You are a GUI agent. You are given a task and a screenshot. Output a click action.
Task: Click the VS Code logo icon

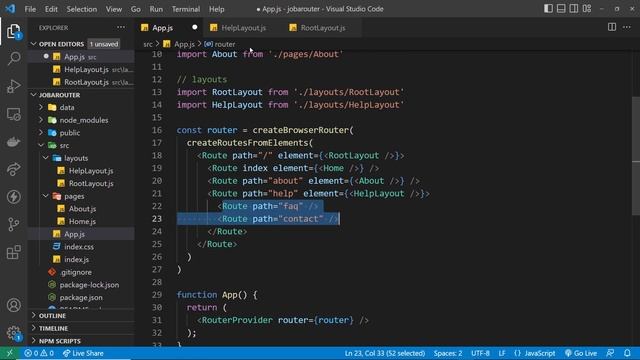click(10, 9)
